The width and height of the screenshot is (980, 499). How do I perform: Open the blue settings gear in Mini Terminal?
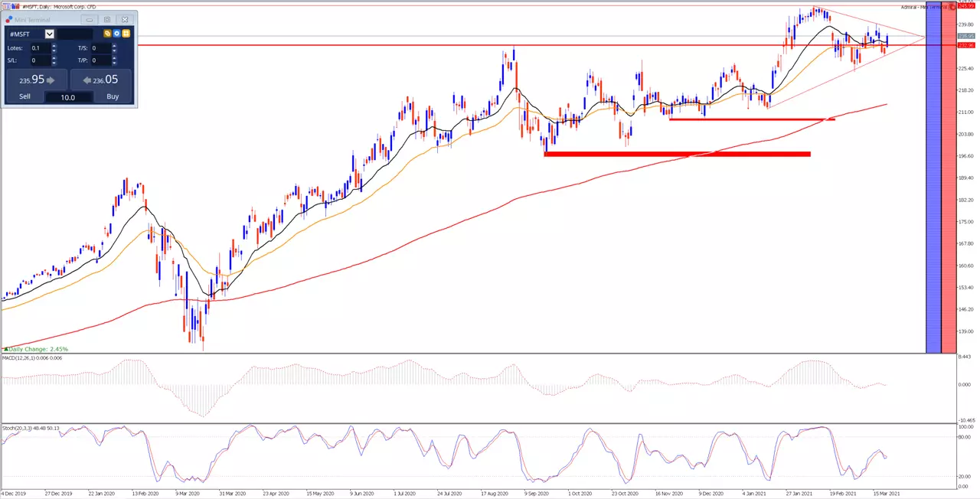tap(116, 33)
